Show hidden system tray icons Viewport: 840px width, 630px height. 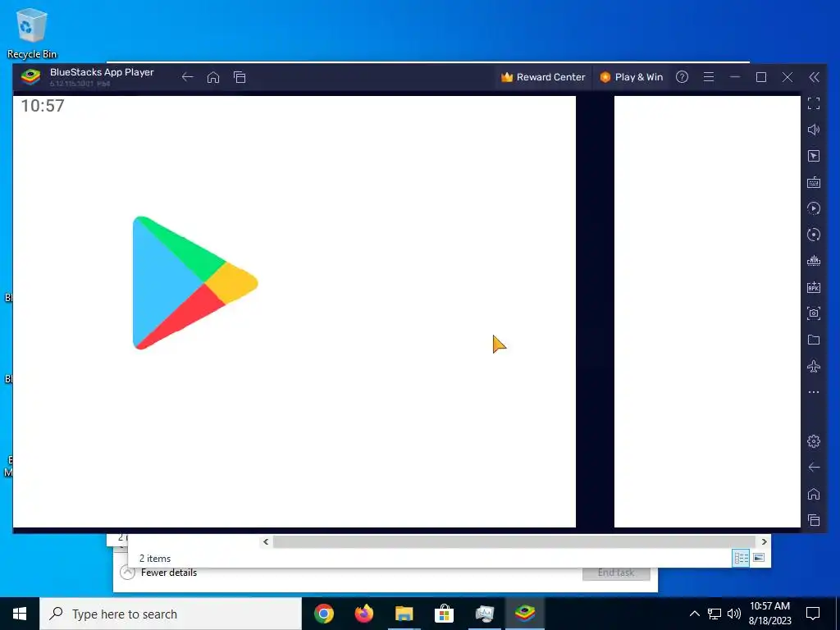point(694,614)
